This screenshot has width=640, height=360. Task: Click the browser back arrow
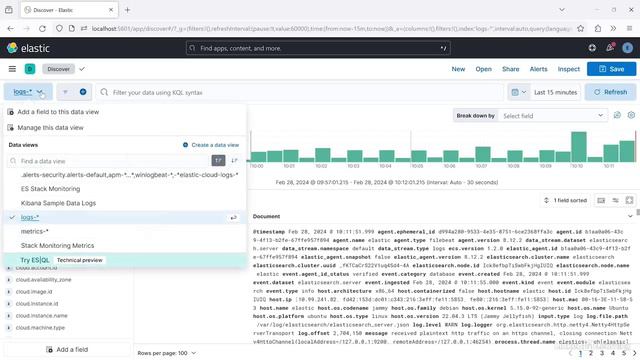11,29
